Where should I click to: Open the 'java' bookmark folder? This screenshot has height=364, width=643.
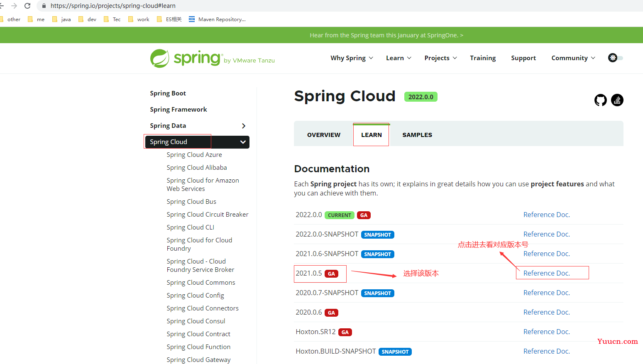[x=61, y=19]
